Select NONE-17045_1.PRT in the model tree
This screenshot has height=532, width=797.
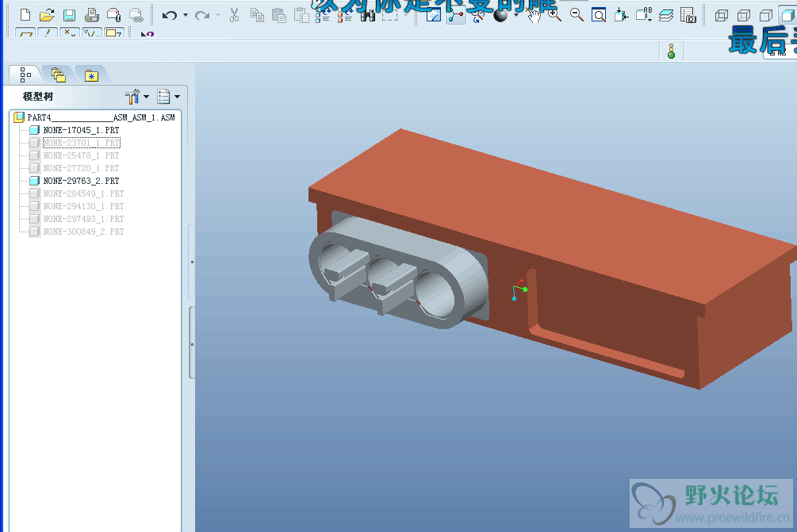[x=81, y=130]
